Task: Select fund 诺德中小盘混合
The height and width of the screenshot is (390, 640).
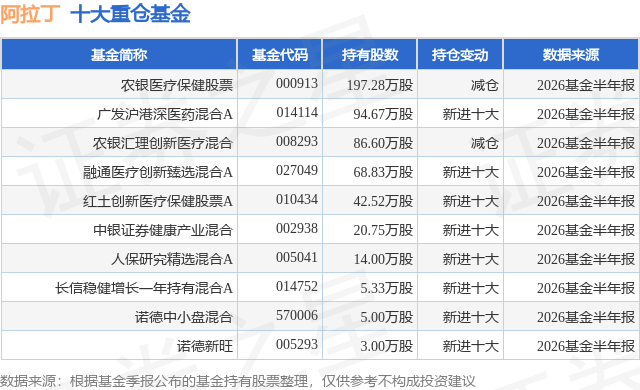Action: (184, 317)
